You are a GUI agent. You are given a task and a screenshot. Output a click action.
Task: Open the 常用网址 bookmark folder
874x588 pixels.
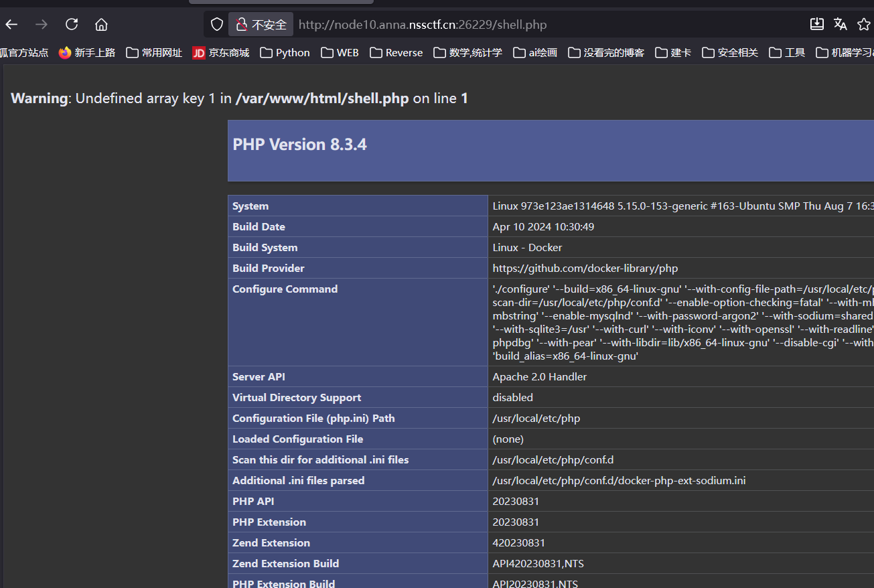click(x=154, y=52)
